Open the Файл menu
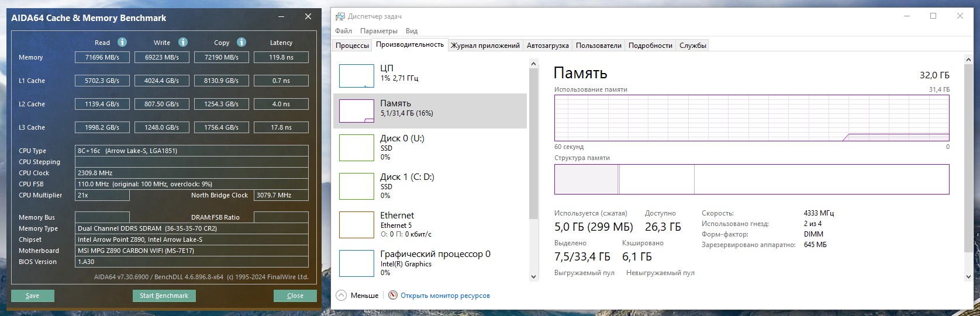This screenshot has width=980, height=316. click(344, 31)
